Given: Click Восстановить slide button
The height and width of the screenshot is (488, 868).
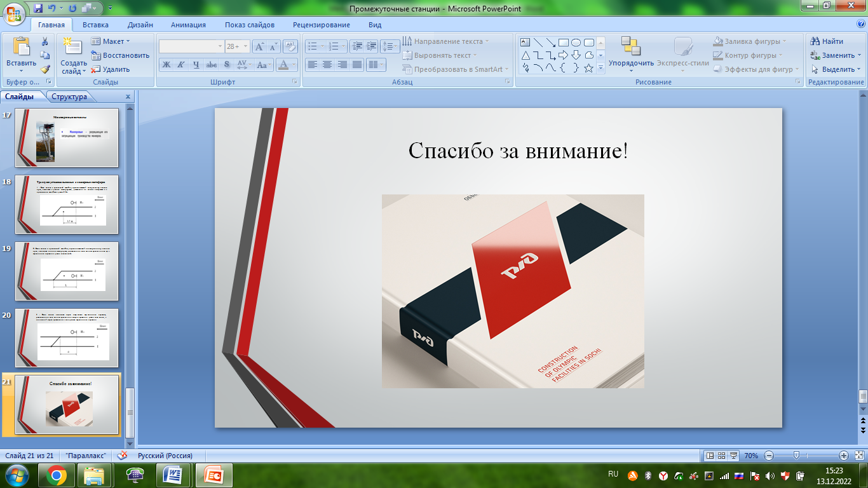Looking at the screenshot, I should coord(121,55).
